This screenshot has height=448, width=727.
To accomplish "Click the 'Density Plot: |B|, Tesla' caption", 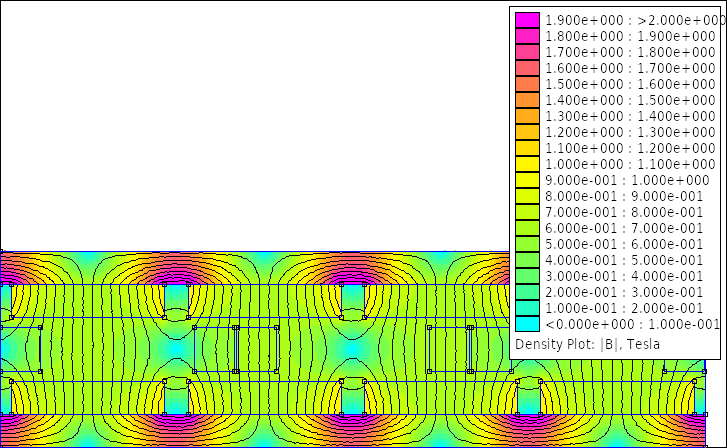I will pyautogui.click(x=587, y=345).
